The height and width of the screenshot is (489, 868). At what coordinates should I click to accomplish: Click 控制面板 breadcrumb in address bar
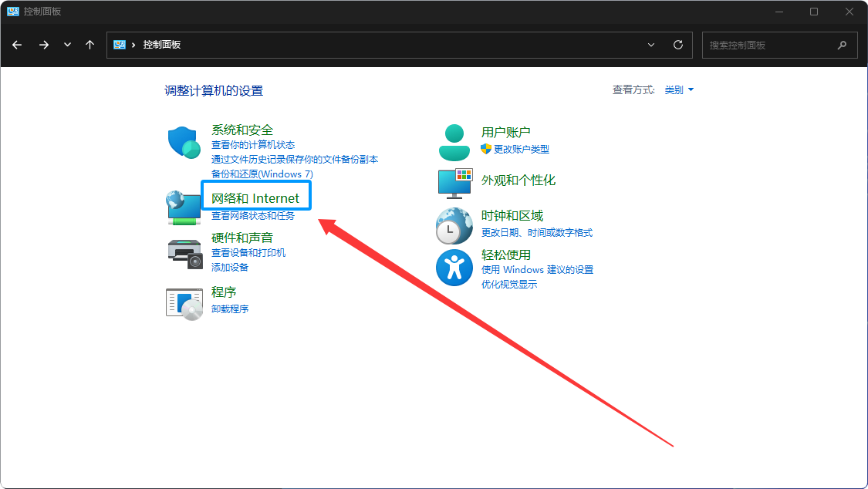click(162, 45)
